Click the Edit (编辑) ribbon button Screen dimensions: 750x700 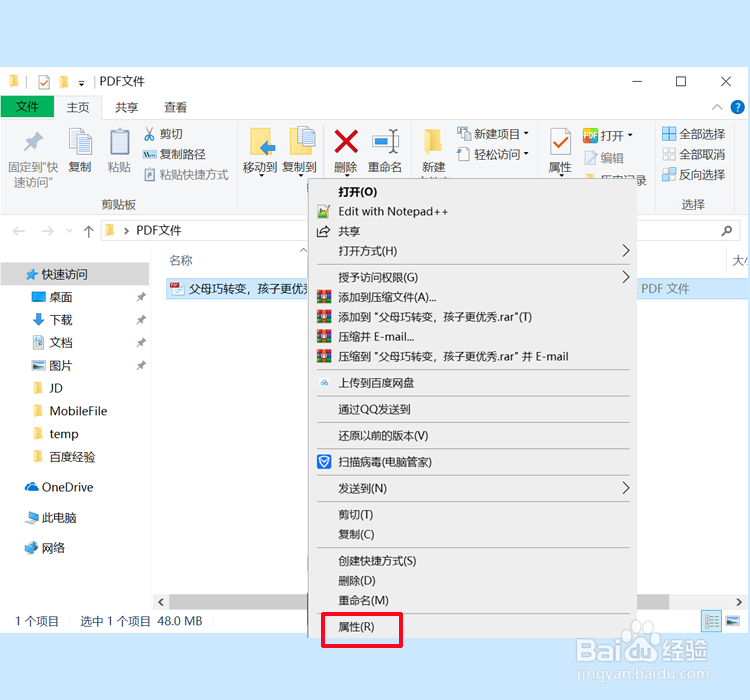604,158
